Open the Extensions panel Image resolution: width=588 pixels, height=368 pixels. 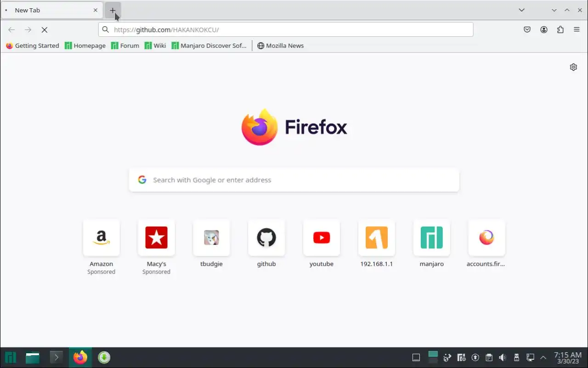click(560, 29)
